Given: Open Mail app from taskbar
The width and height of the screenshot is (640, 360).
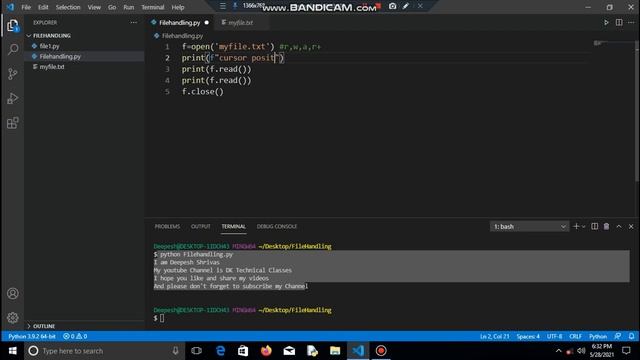Looking at the screenshot, I should [x=289, y=351].
